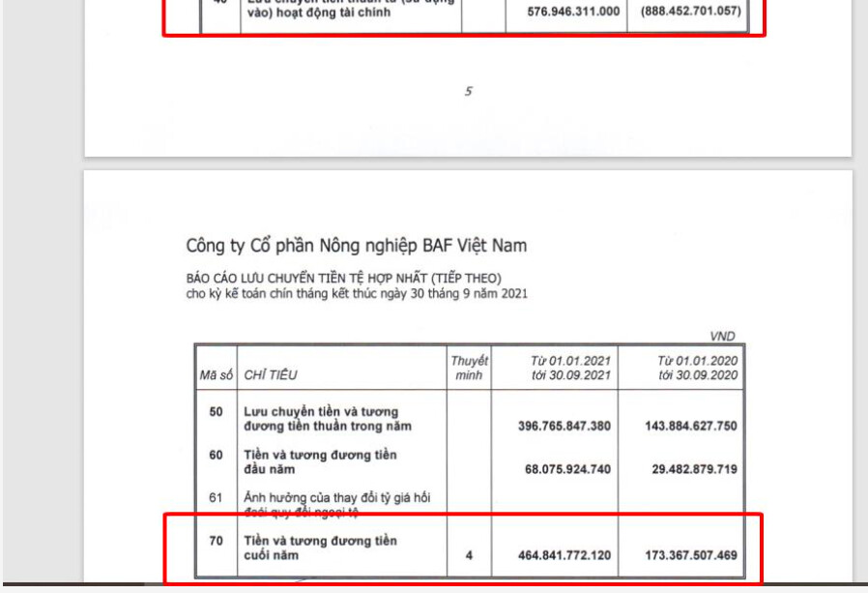Click row label 'Ảnh hưởng của thay đổi tỷ giá hối'
The height and width of the screenshot is (593, 868).
(337, 497)
